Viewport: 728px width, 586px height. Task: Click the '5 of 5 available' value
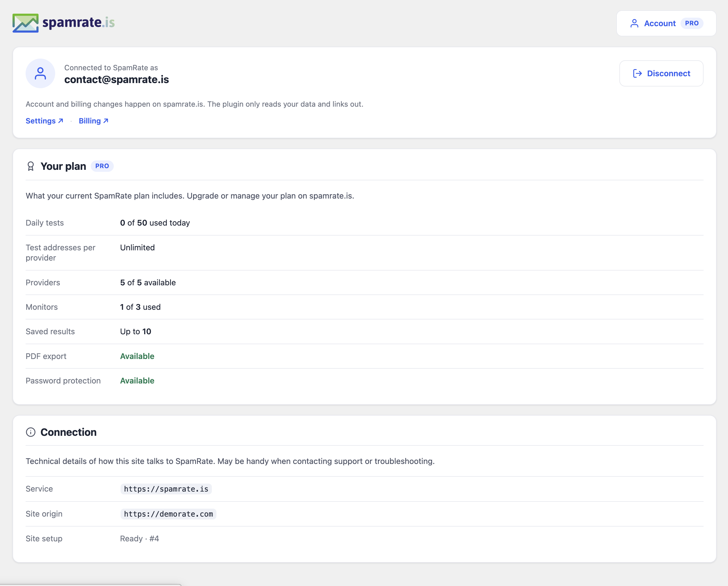148,282
